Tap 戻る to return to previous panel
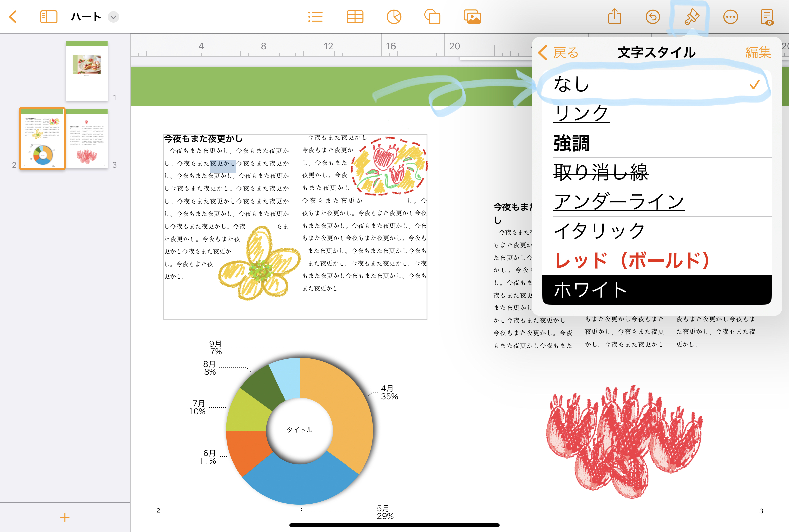The width and height of the screenshot is (789, 532). [559, 53]
